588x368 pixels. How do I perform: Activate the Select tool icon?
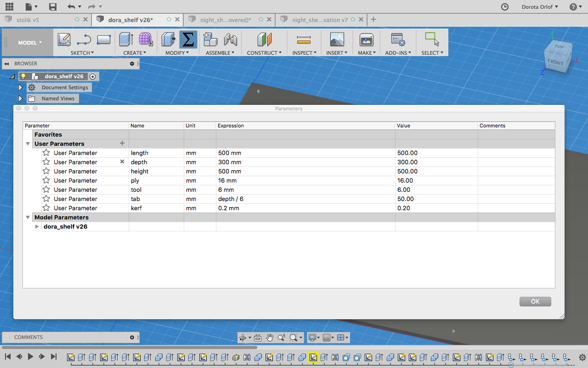point(432,39)
